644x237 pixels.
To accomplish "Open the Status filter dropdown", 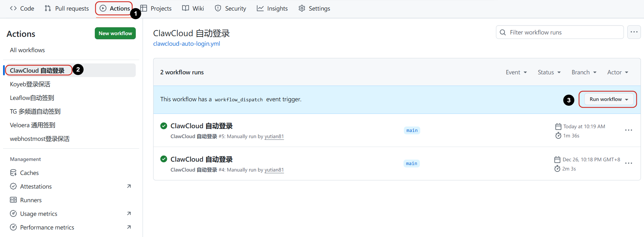I will pyautogui.click(x=549, y=72).
